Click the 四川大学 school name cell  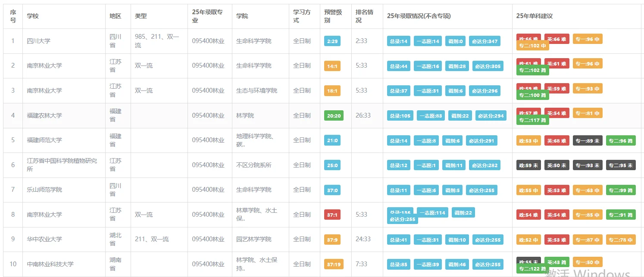[39, 41]
